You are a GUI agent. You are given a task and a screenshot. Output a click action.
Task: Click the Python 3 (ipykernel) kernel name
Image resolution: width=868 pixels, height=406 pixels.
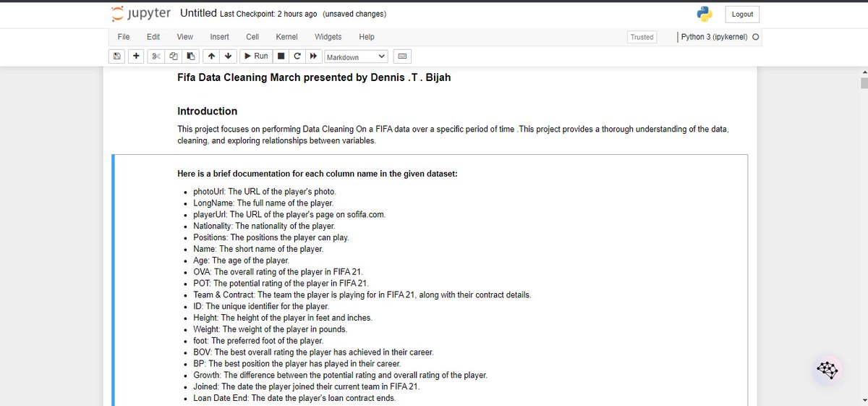715,37
